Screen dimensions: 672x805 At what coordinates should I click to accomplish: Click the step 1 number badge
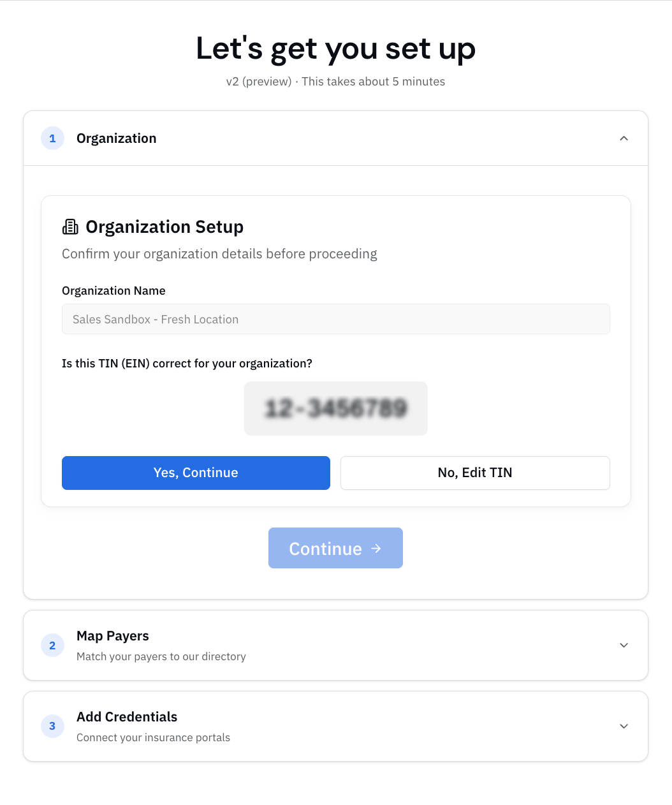(52, 138)
